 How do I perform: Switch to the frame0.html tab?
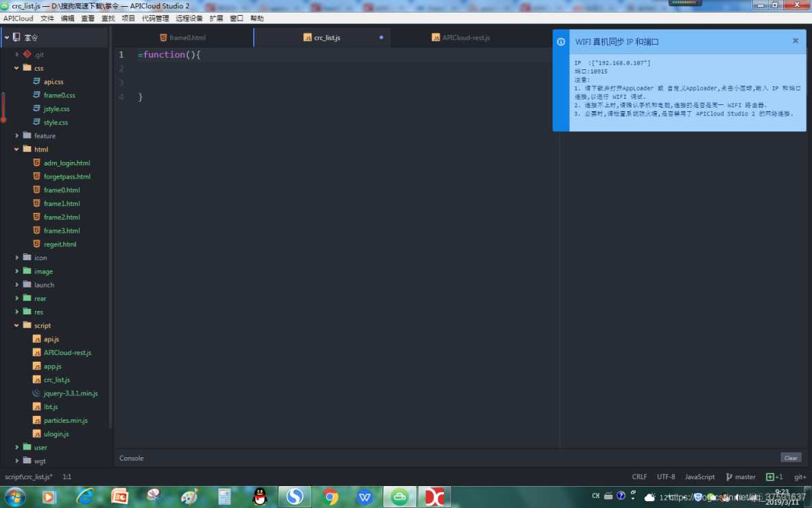coord(183,37)
